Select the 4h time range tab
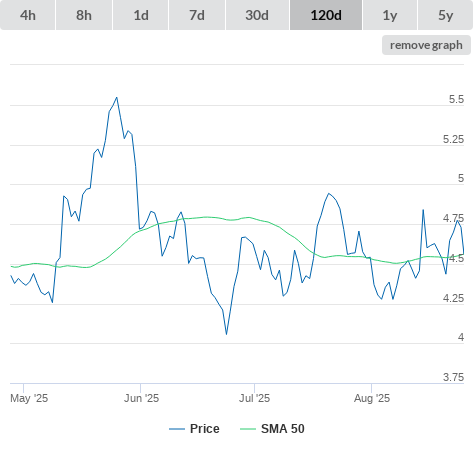This screenshot has width=474, height=455. pos(28,15)
